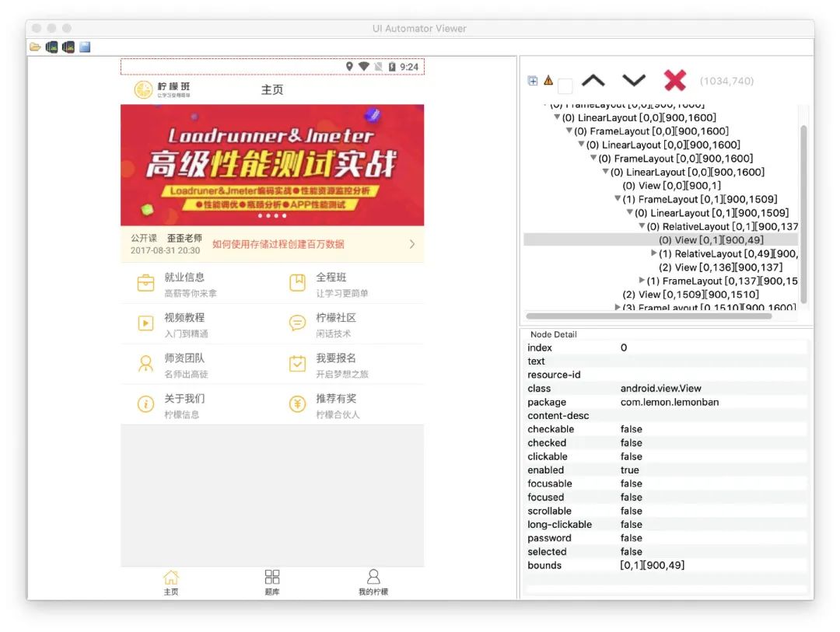This screenshot has height=632, width=840.
Task: Click the 9:24 time in phone status bar
Action: (x=409, y=67)
